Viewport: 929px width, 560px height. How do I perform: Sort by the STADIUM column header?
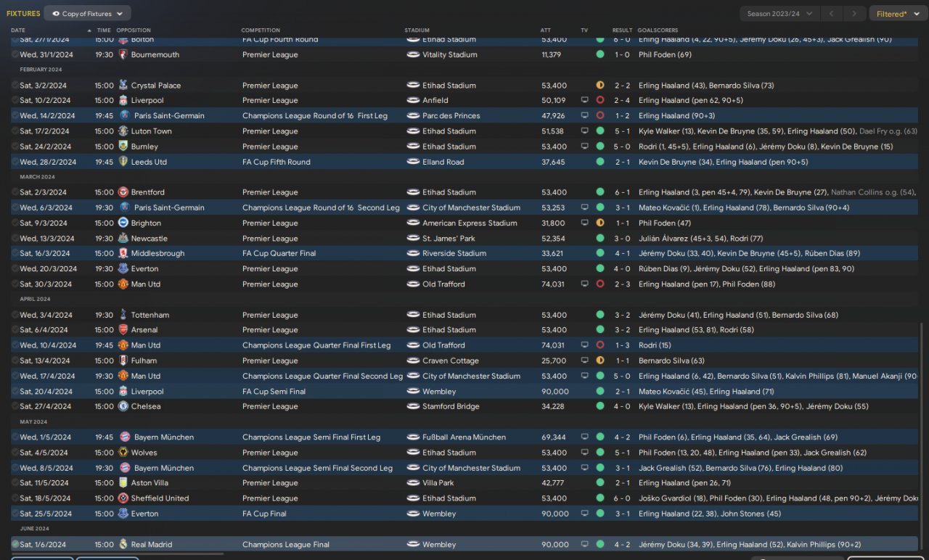coord(417,30)
